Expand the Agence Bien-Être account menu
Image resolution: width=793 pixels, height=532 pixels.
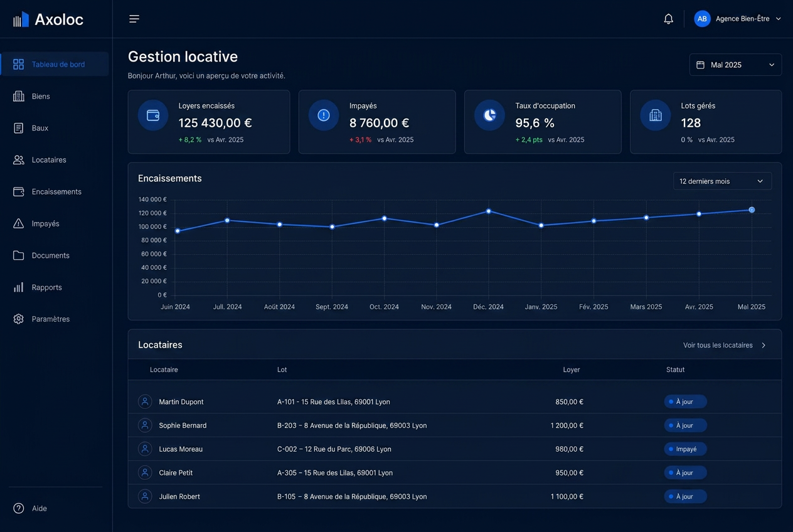[x=738, y=19]
